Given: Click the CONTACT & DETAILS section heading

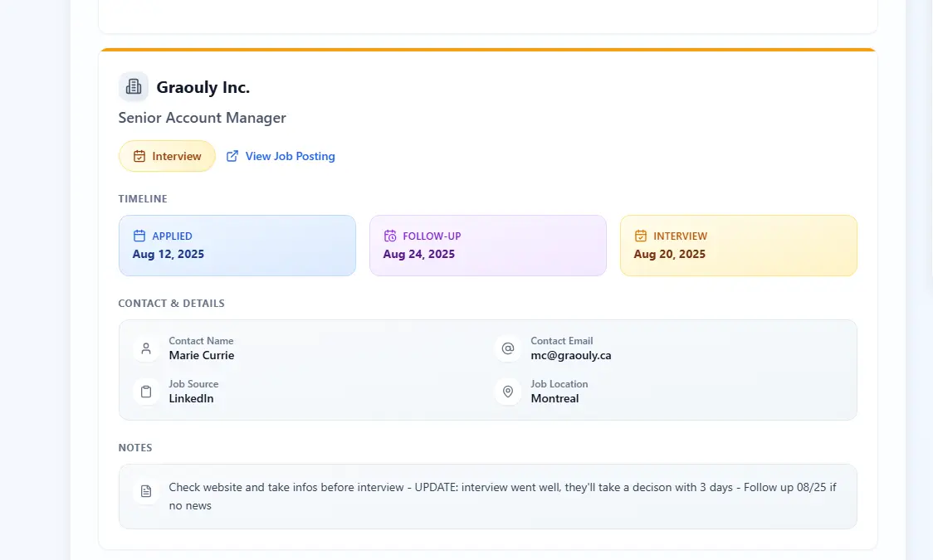Looking at the screenshot, I should tap(171, 303).
